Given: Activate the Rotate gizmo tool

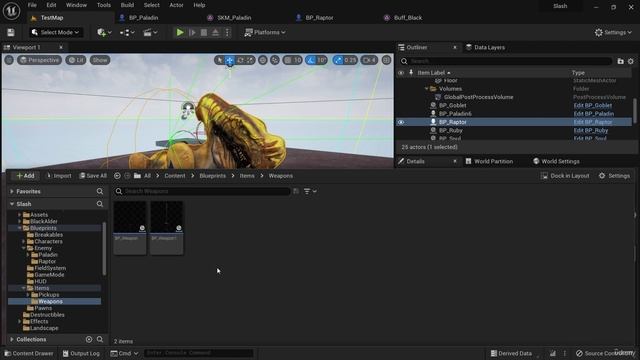Looking at the screenshot, I should [x=240, y=60].
